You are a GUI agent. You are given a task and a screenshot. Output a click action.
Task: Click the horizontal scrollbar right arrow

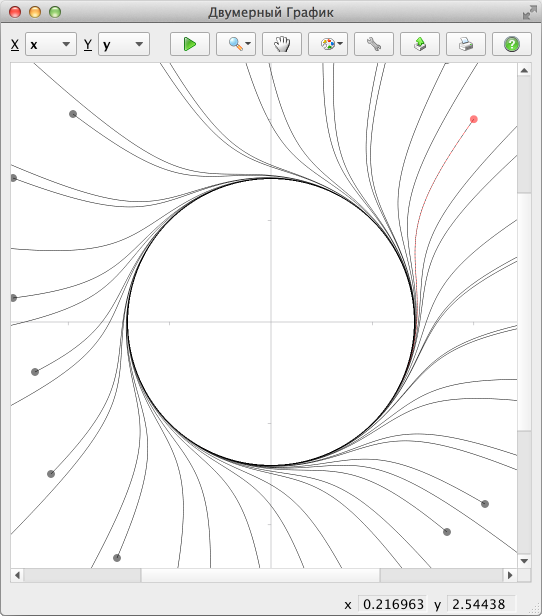click(x=510, y=575)
